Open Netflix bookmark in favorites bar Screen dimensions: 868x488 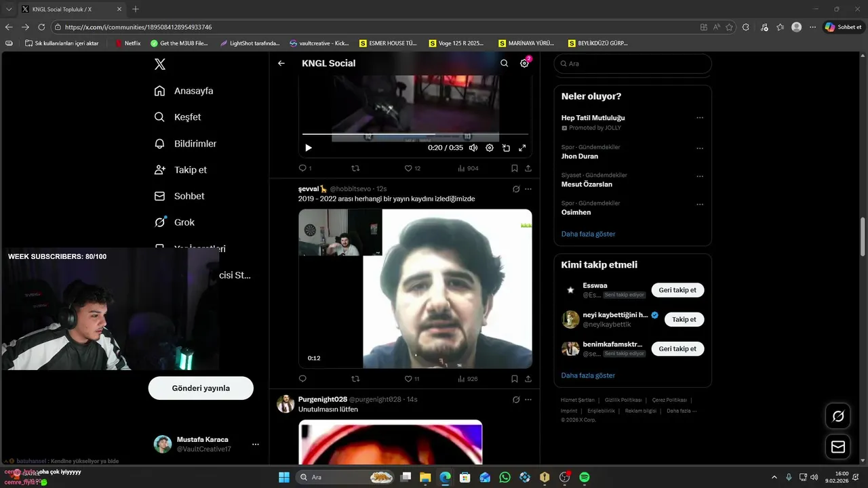127,43
